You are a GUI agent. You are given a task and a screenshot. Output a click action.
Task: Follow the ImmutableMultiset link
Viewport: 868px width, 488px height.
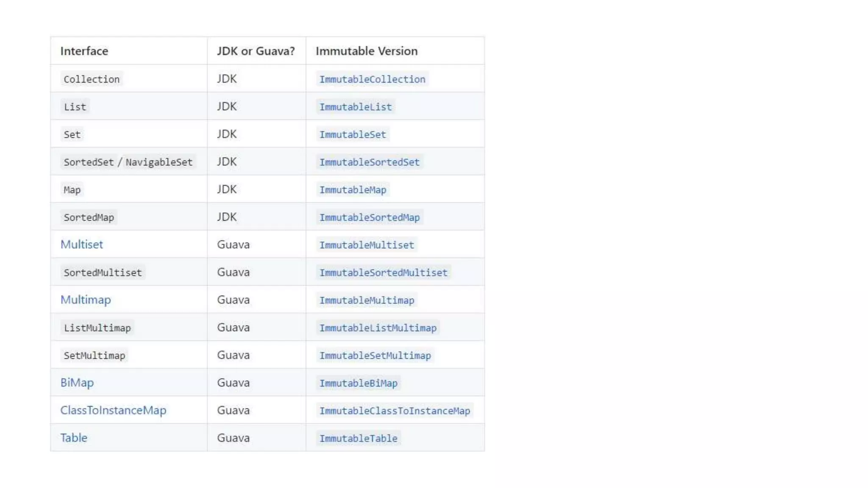[367, 245]
